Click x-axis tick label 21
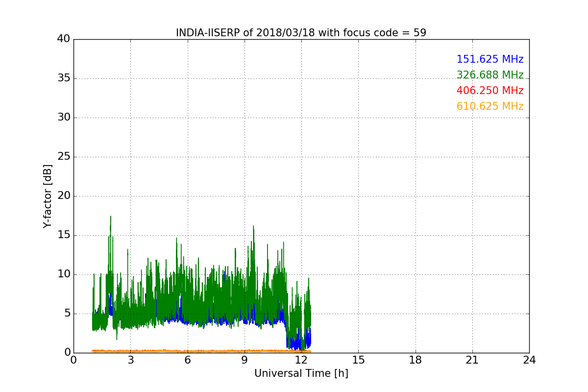588x392 pixels. tap(472, 360)
